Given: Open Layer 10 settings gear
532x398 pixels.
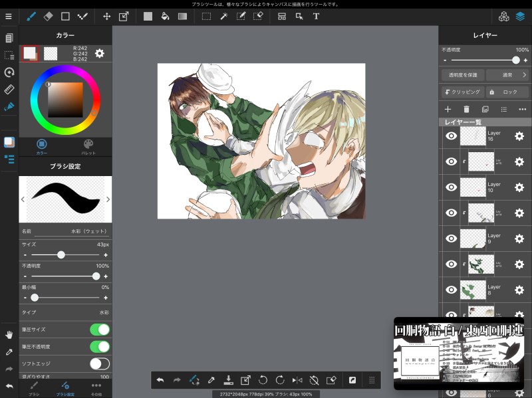Looking at the screenshot, I should click(519, 187).
